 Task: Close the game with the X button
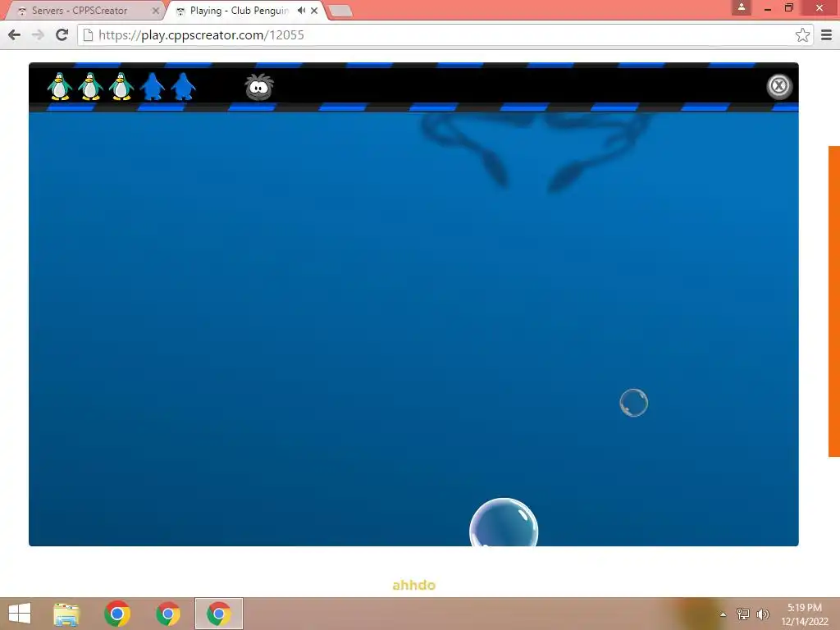pos(778,85)
